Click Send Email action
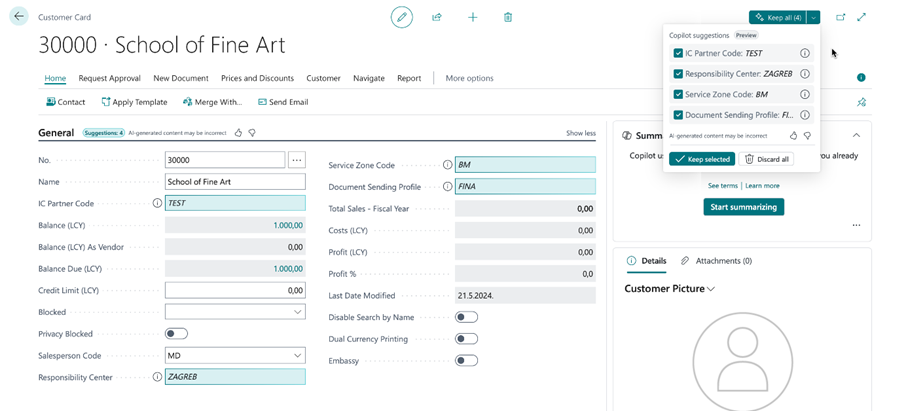 [x=283, y=102]
